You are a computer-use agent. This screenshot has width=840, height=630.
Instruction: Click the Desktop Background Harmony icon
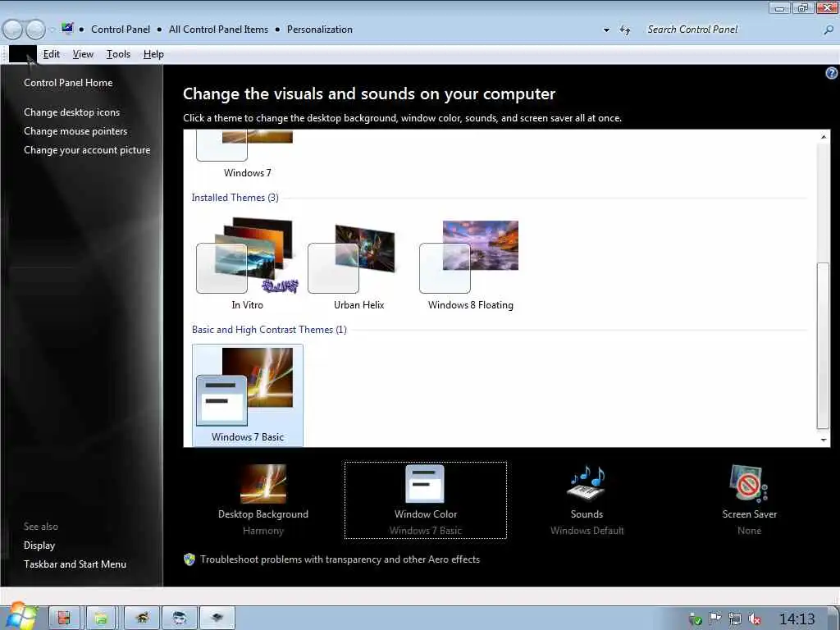(263, 484)
